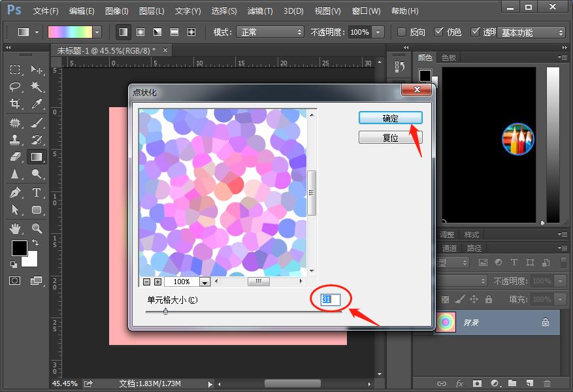
Task: Click the 确定 button in dialog
Action: tap(390, 118)
